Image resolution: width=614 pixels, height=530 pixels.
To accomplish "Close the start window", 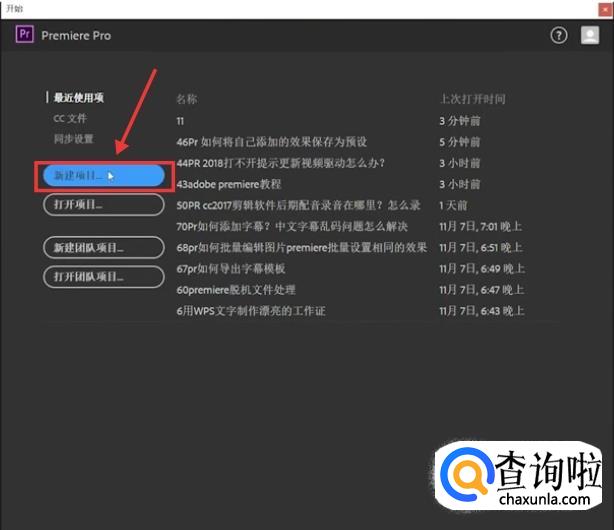I will (605, 10).
